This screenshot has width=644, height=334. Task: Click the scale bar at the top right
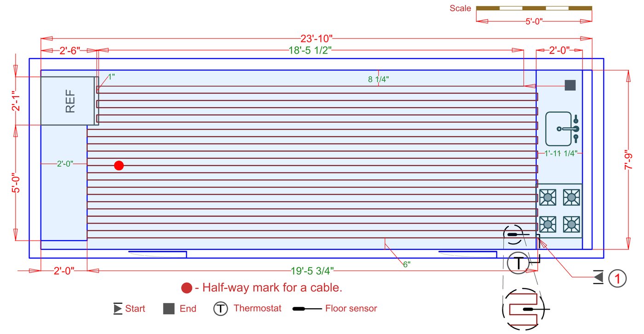click(534, 8)
